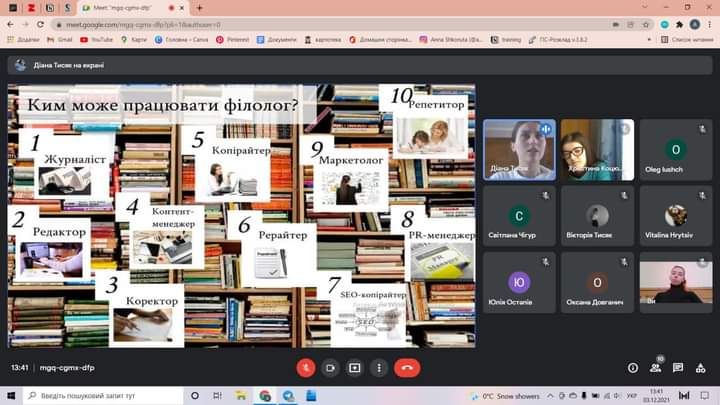720x405 pixels.
Task: Open the chat with everyone panel
Action: (x=679, y=368)
